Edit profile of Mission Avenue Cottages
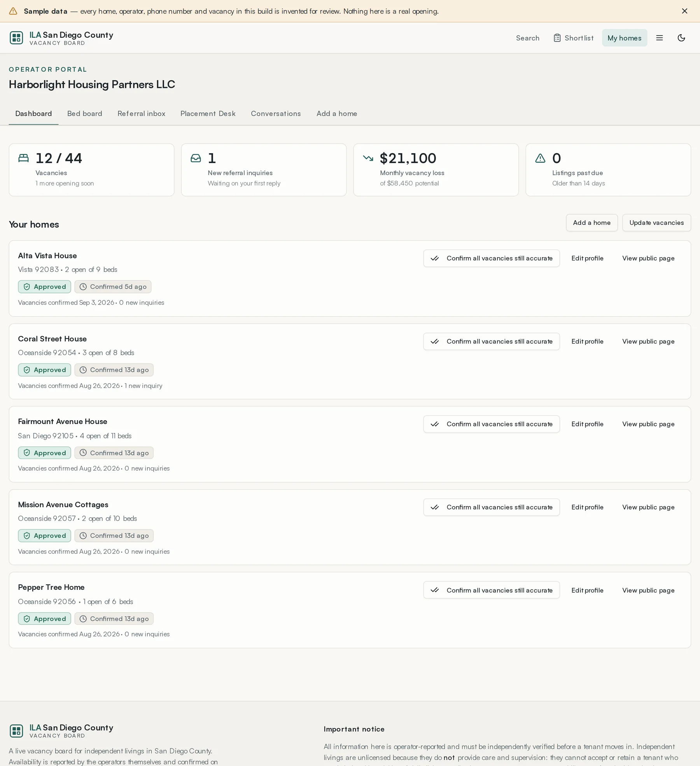 click(x=587, y=507)
